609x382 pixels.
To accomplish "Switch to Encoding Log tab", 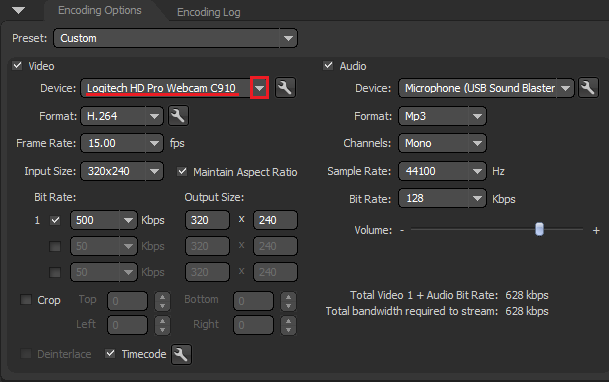I will coord(209,12).
